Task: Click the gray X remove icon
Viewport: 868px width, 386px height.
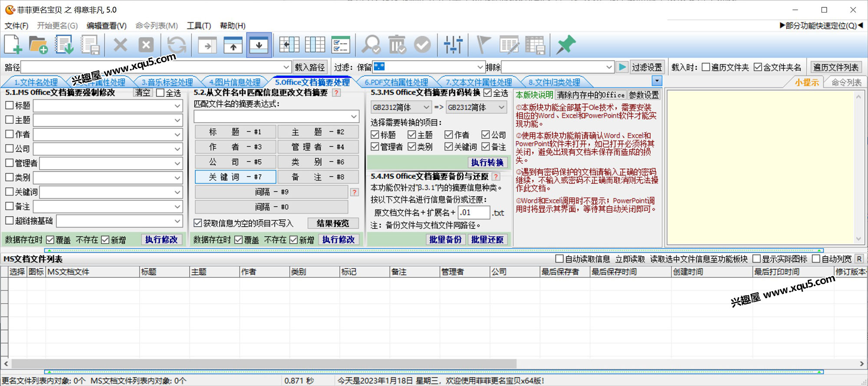Action: (x=120, y=44)
